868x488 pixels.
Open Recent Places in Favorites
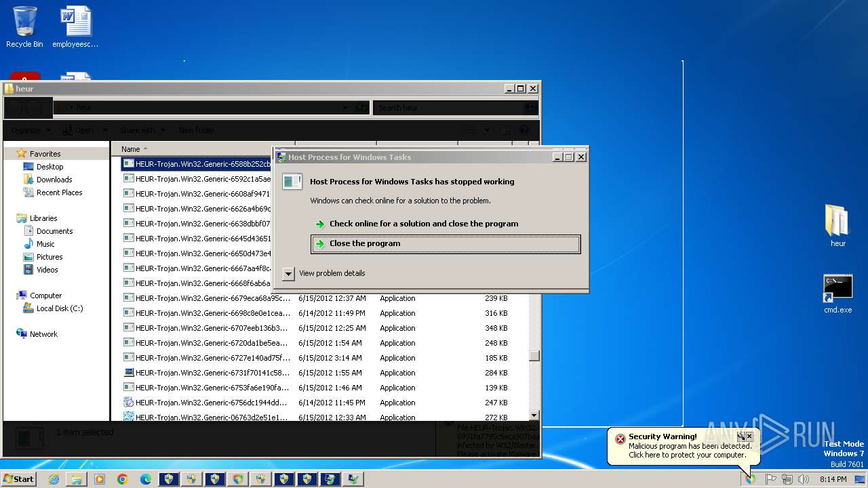click(59, 192)
